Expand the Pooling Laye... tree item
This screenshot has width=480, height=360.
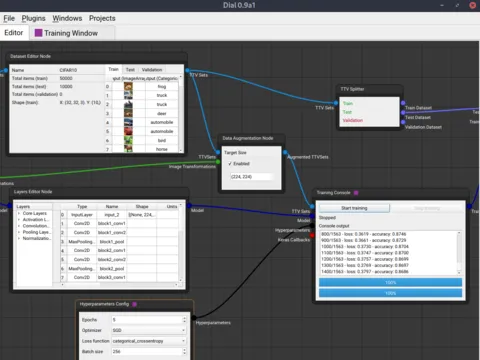[19, 232]
